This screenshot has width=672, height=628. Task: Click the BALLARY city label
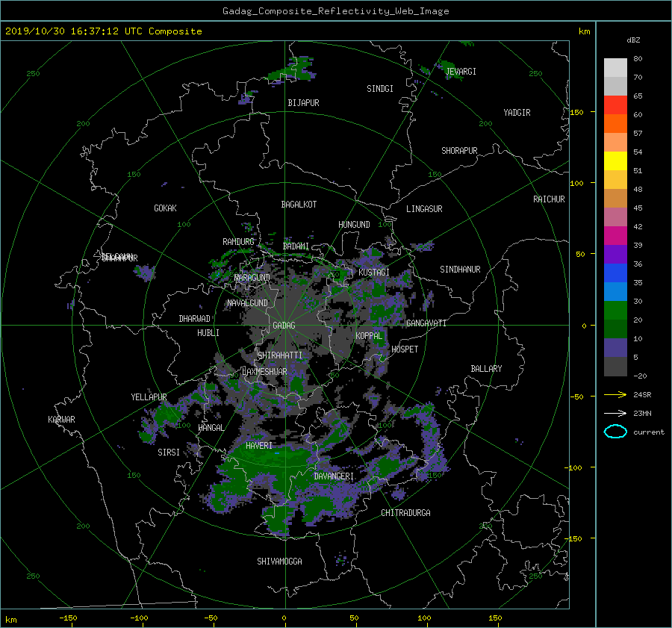tap(486, 369)
